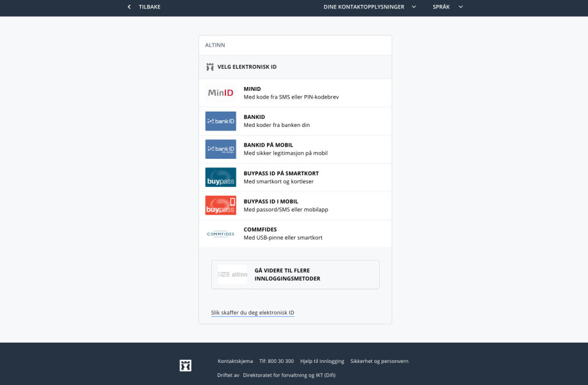
Task: Click Gå videre til flere innloggingsmetoder
Action: coord(295,274)
